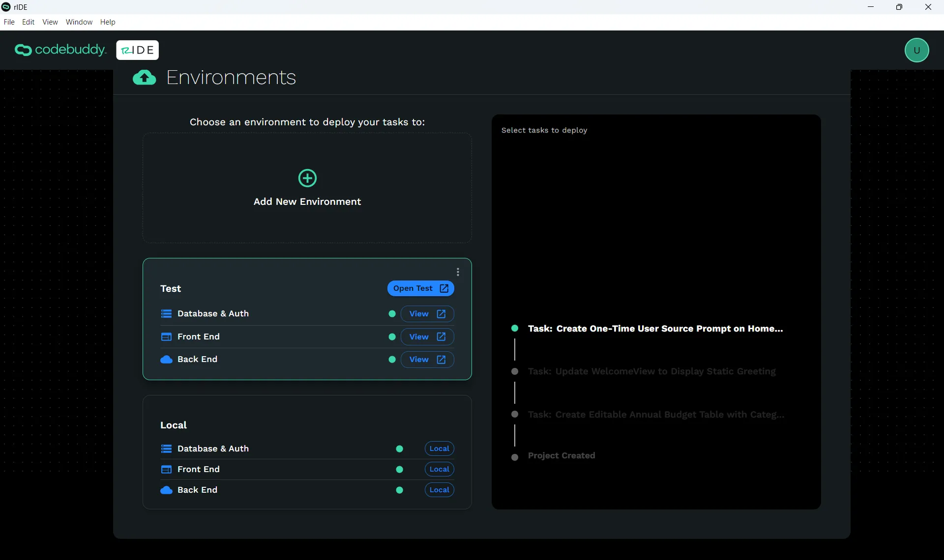This screenshot has height=560, width=944.
Task: Click the rIDE app icon in title bar
Action: (6, 7)
